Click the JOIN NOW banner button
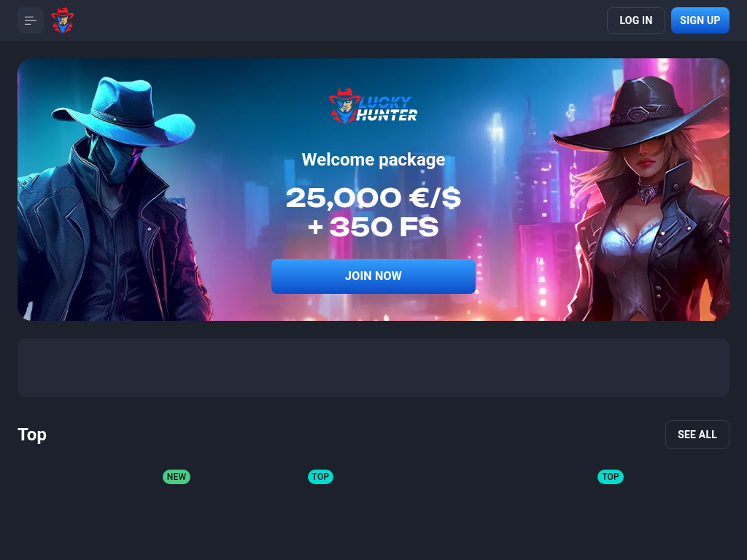This screenshot has width=747, height=560. (373, 276)
